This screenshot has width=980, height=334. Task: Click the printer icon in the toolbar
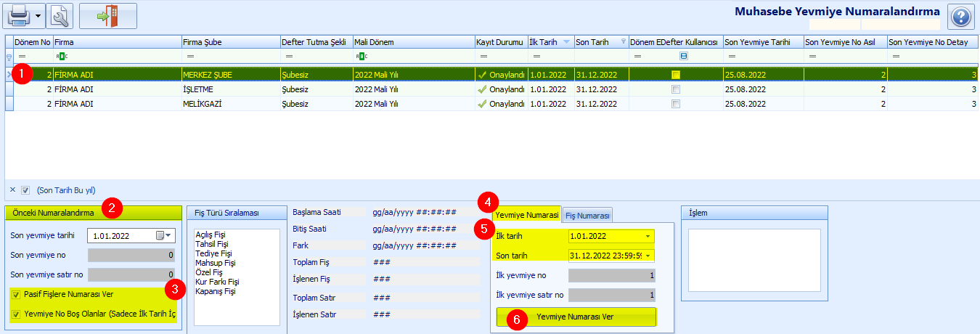[18, 15]
